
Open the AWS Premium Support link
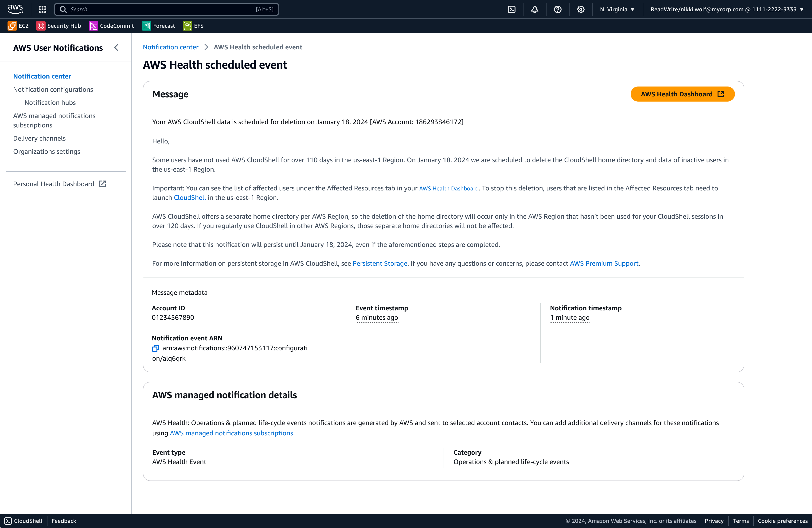[604, 264]
